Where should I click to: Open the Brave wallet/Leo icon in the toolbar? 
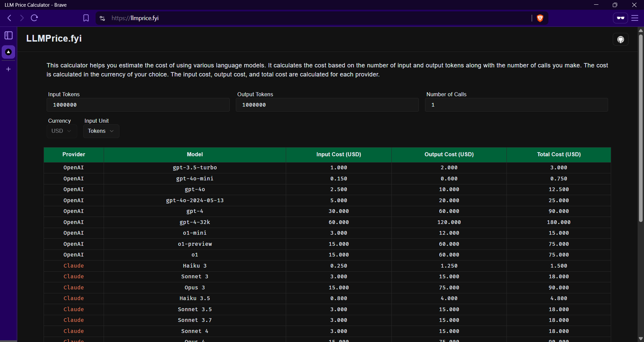(621, 18)
